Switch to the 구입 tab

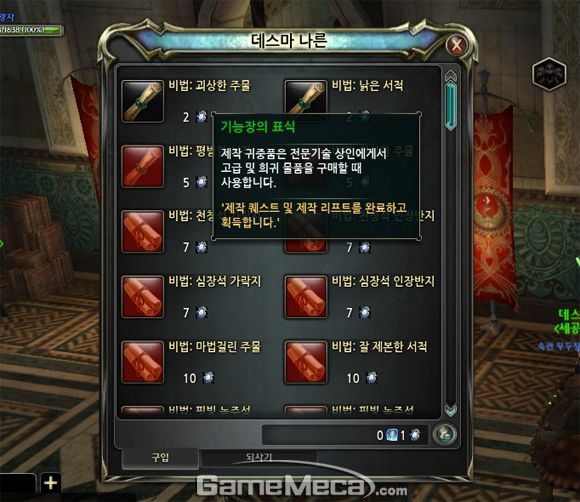[160, 458]
